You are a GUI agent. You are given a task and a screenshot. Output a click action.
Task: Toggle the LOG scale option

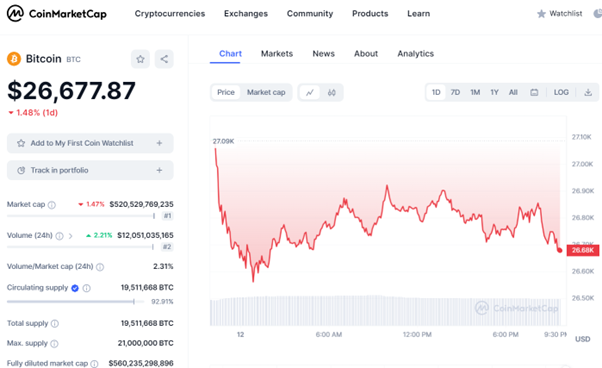coord(561,92)
